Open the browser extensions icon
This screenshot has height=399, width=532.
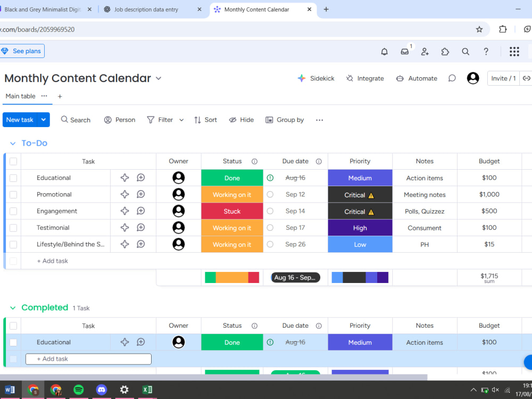point(503,29)
